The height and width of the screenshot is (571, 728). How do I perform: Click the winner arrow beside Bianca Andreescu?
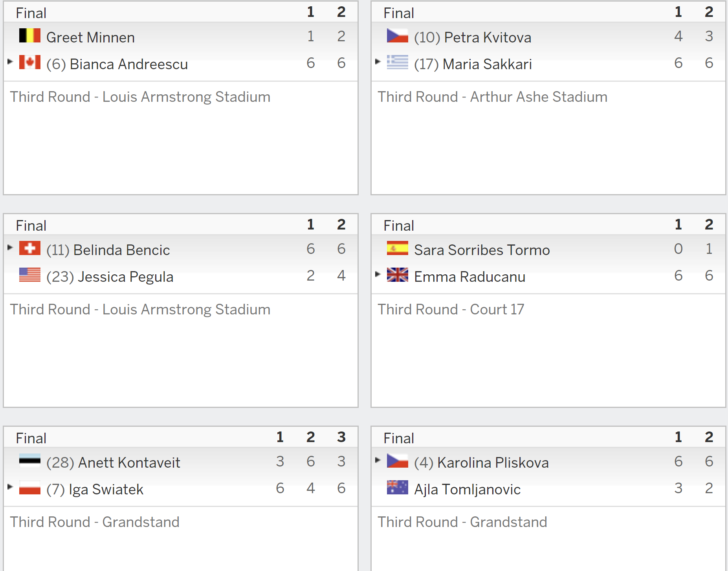(x=10, y=61)
